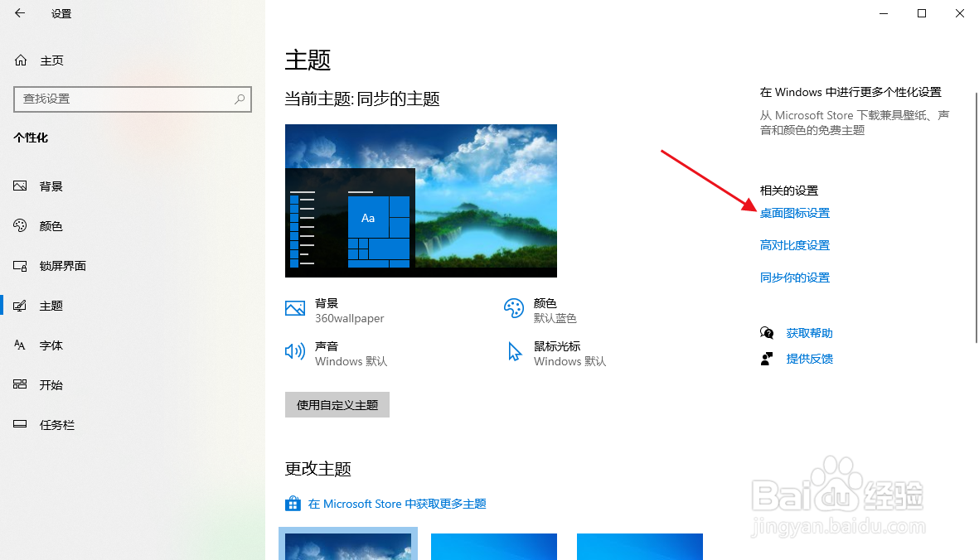Open 任务栏 settings page
979x560 pixels.
57,425
